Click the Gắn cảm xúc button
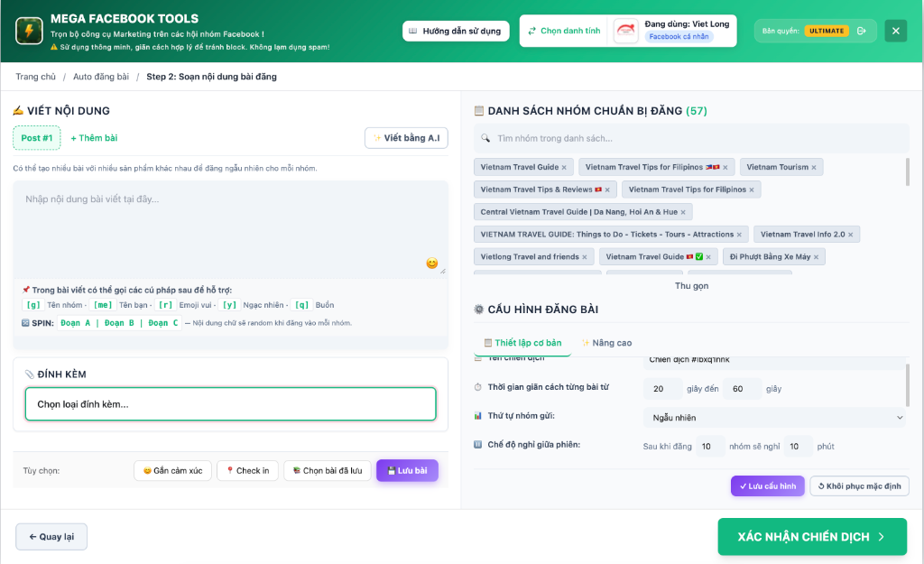924x564 pixels. click(x=172, y=470)
